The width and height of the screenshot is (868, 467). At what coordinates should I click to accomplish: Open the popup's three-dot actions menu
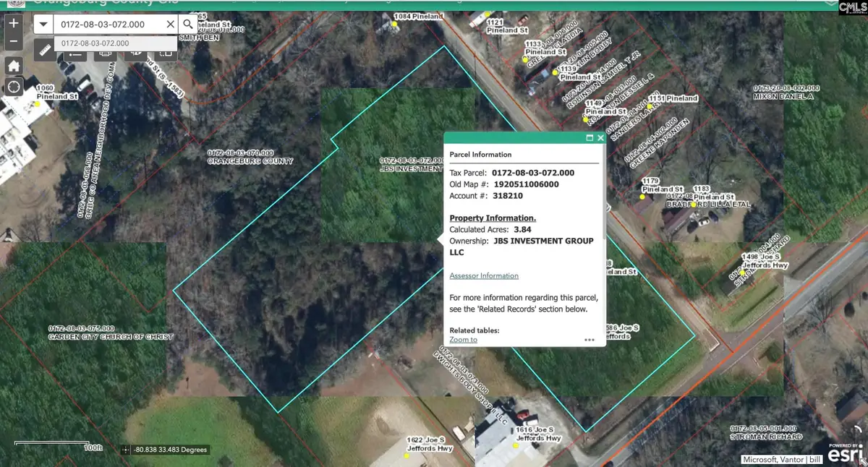[x=590, y=339]
